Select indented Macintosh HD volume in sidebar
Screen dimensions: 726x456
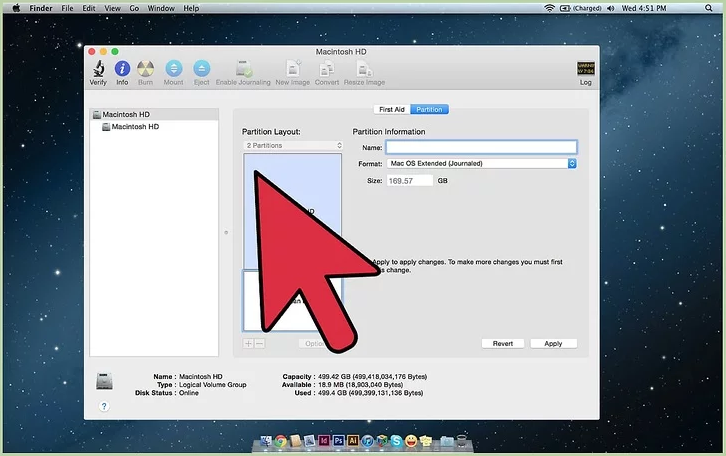[x=154, y=126]
